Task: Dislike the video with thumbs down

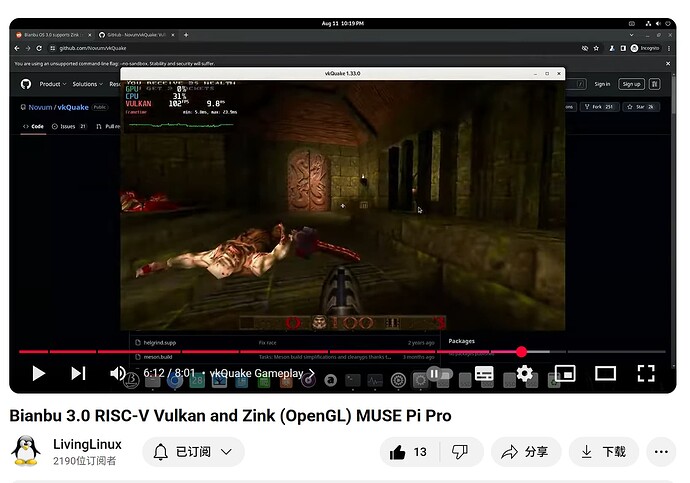Action: (x=459, y=452)
